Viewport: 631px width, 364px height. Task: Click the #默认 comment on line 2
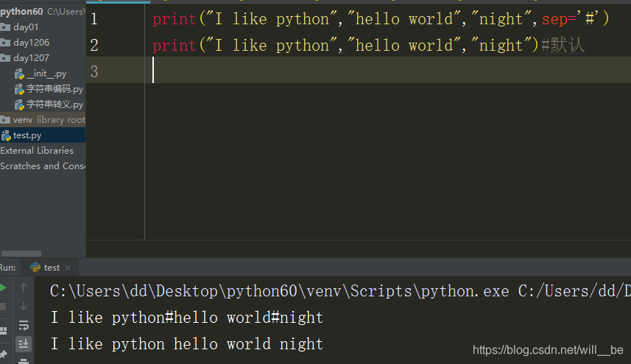tap(563, 45)
